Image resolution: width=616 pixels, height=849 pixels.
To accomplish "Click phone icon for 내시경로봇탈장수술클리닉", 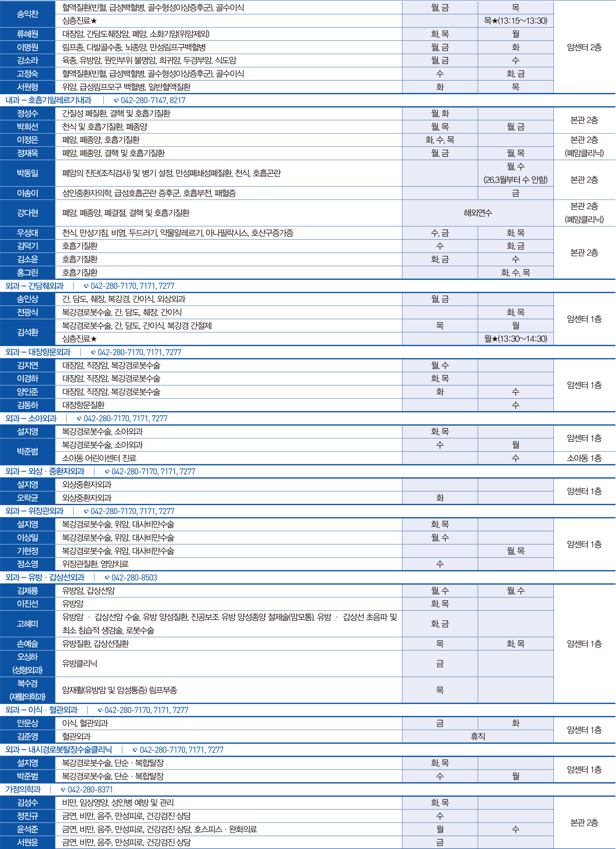I will point(135,750).
